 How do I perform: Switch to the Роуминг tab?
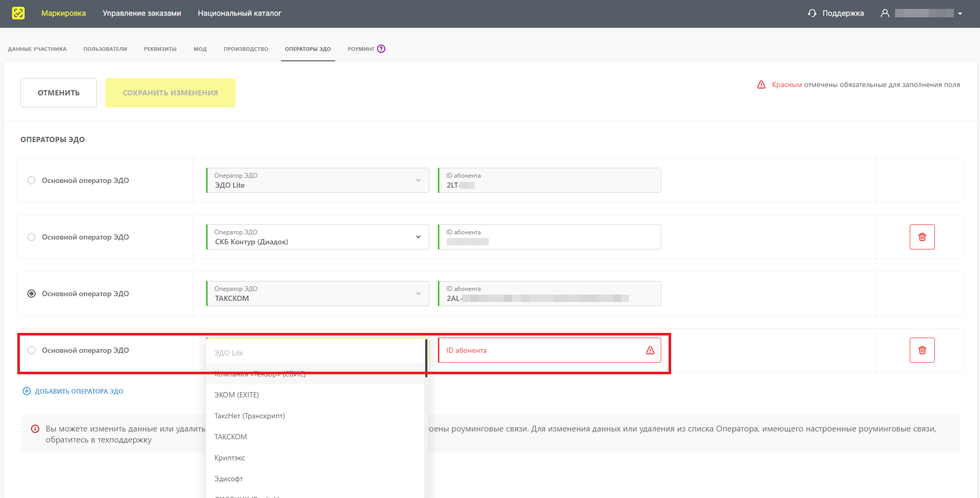361,49
